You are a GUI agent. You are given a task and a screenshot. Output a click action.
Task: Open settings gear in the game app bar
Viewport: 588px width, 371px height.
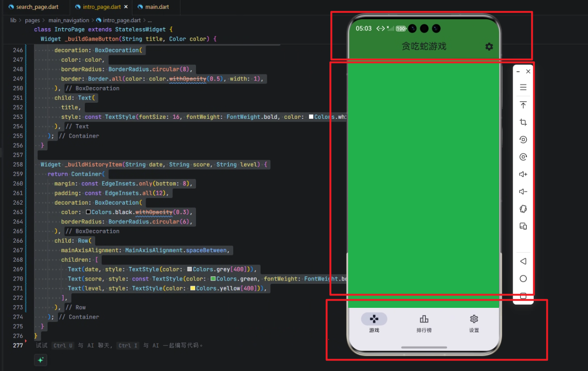point(489,47)
